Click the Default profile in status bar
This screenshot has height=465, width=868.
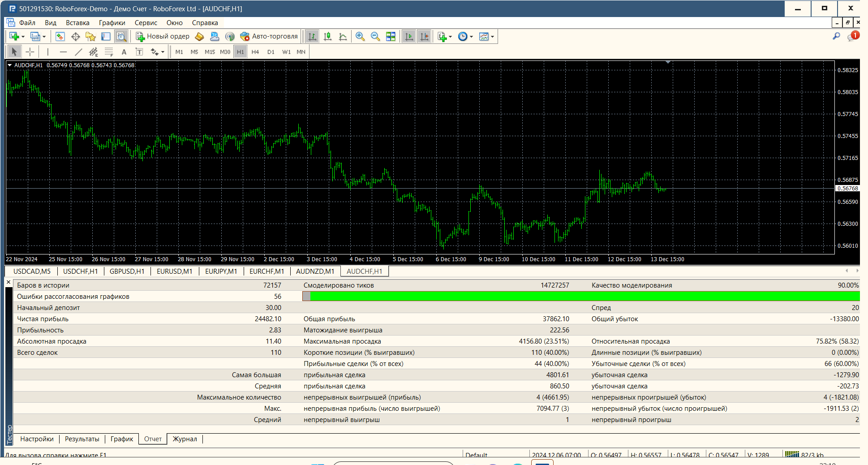tap(476, 455)
